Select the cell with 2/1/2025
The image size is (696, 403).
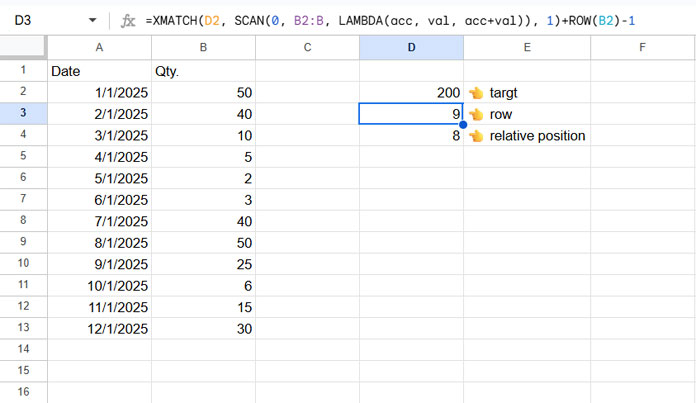point(99,114)
